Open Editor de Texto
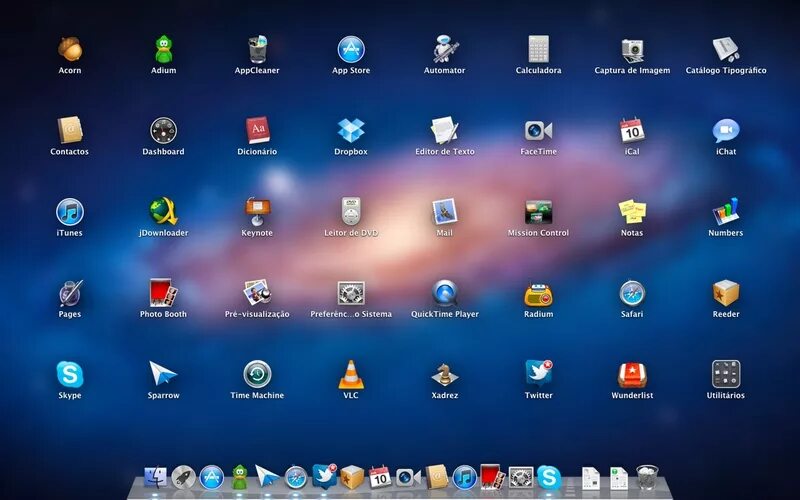This screenshot has width=800, height=500. click(444, 131)
